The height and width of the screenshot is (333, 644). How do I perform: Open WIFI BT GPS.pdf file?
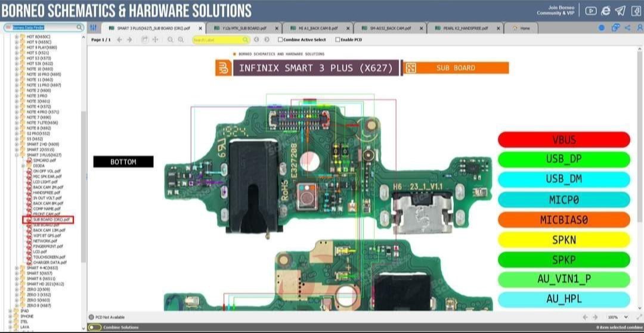point(47,235)
